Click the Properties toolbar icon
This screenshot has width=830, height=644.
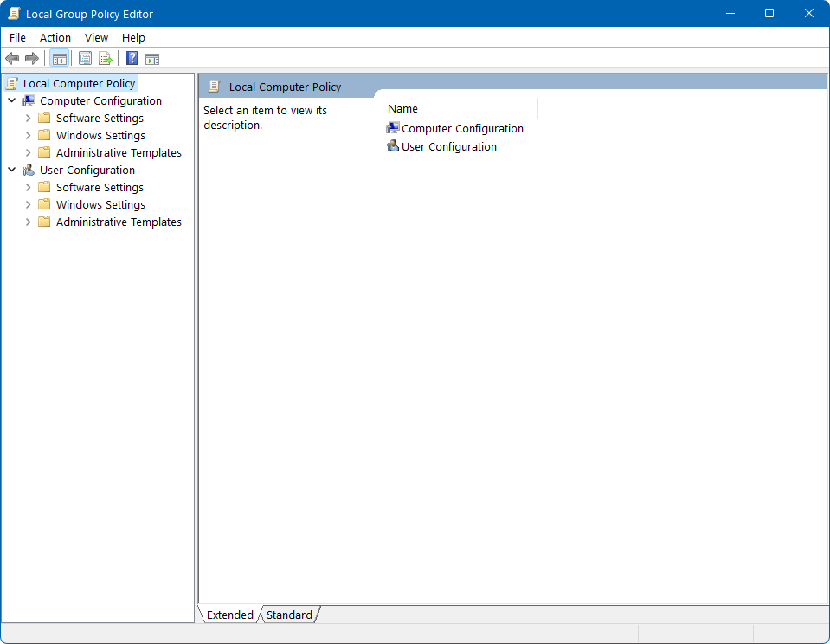(85, 58)
